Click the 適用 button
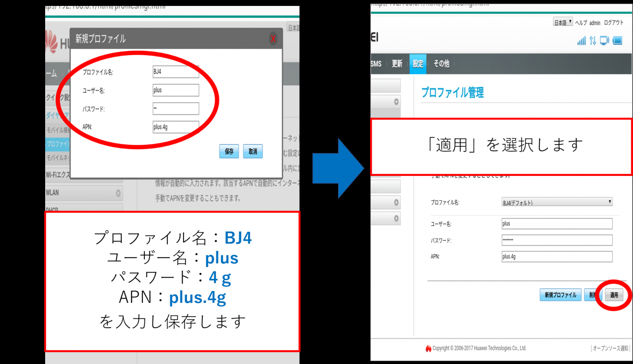Screen dimensions: 633x364 pos(614,295)
